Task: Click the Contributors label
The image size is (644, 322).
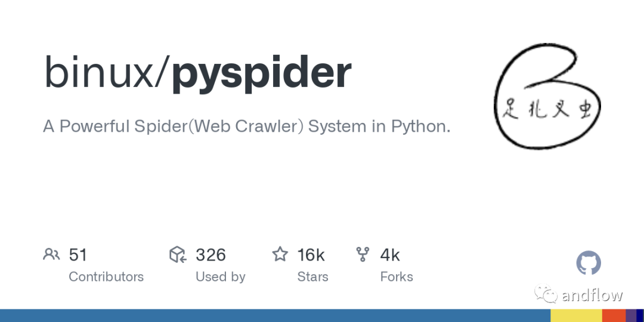Action: [x=106, y=277]
